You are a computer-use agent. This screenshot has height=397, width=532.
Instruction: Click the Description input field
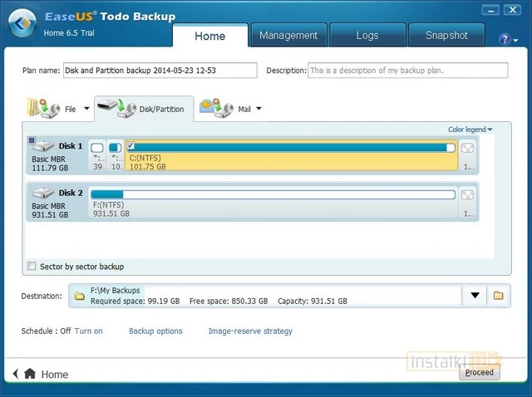tap(408, 70)
